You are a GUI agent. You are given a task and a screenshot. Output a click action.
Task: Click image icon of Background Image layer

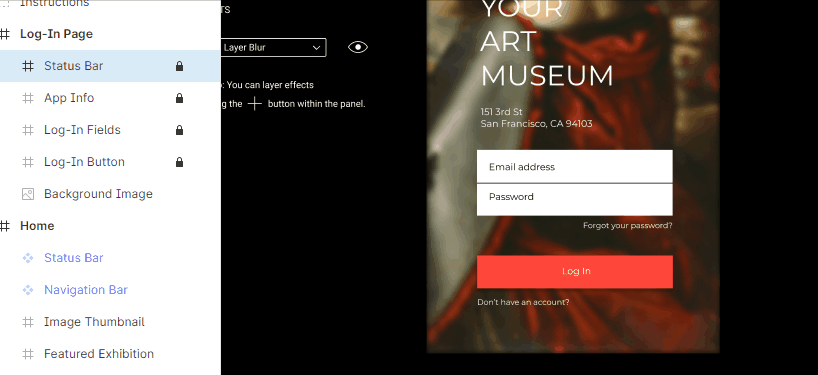tap(28, 194)
